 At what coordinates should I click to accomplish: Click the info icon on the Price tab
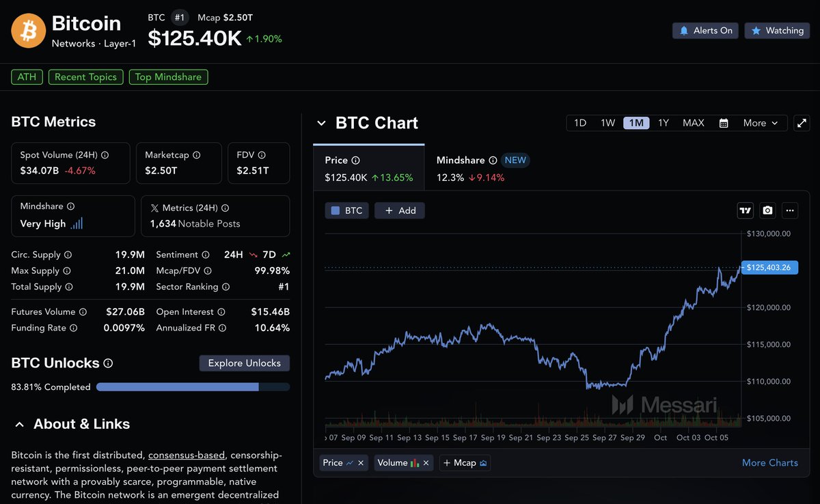tap(355, 160)
